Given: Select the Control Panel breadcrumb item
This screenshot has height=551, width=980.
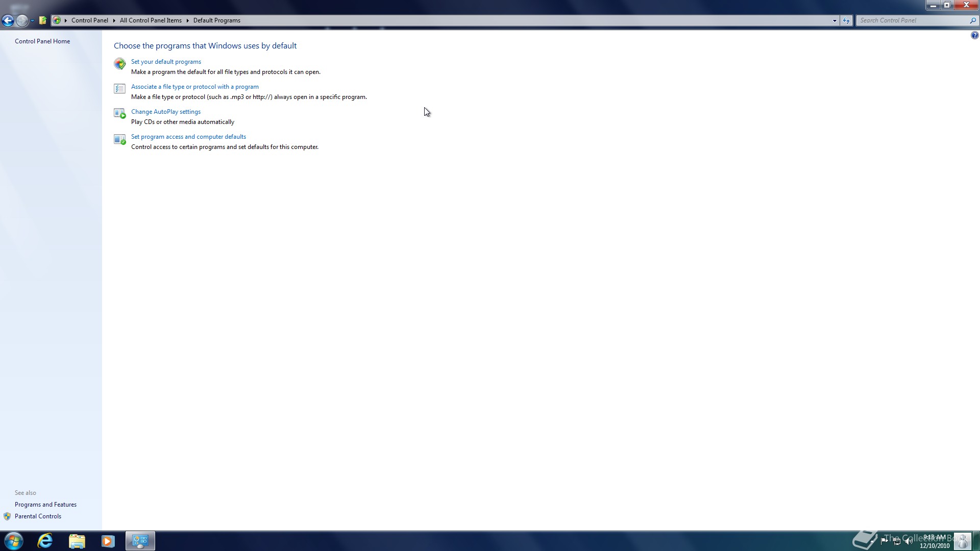Looking at the screenshot, I should pos(89,20).
